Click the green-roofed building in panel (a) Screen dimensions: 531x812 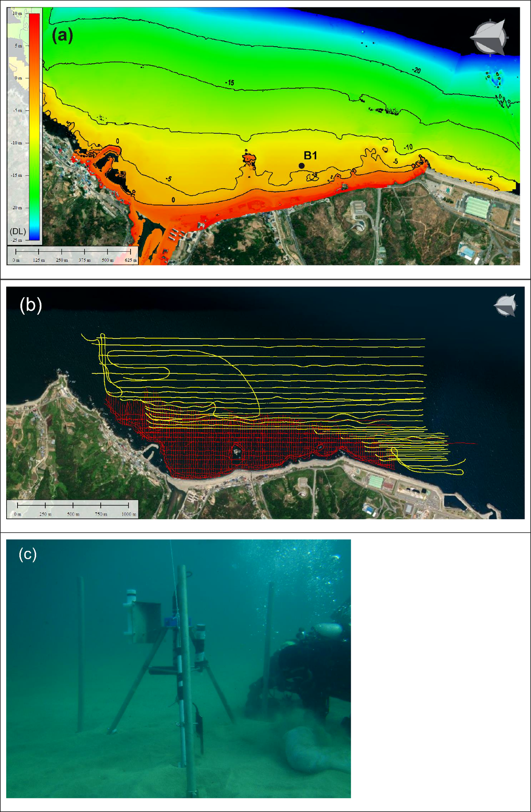click(x=477, y=206)
